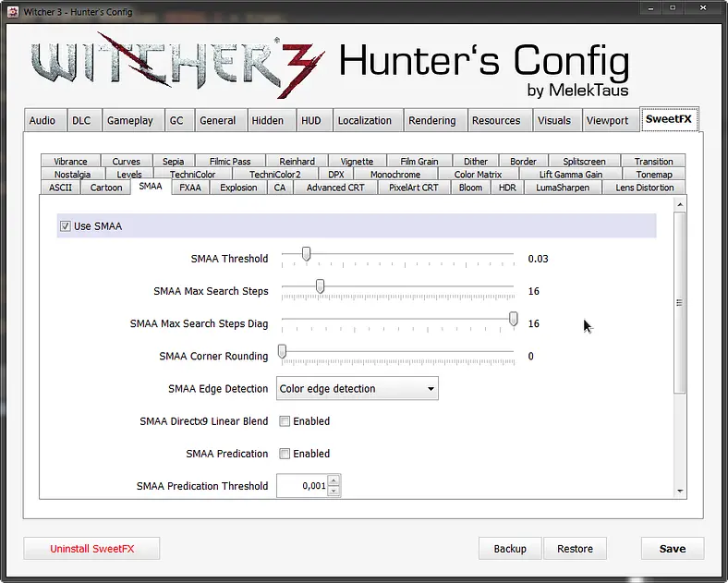
Task: Open the Gameplay tab
Action: pos(133,121)
